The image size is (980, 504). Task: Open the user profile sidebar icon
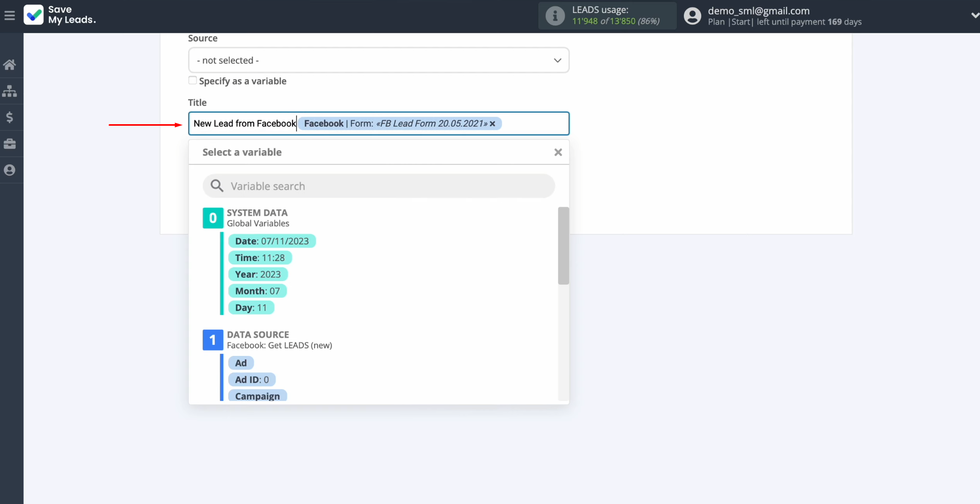[9, 170]
